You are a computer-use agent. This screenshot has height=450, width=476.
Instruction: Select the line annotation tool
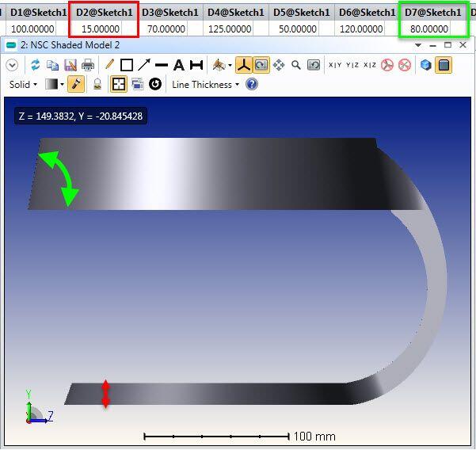coord(162,65)
